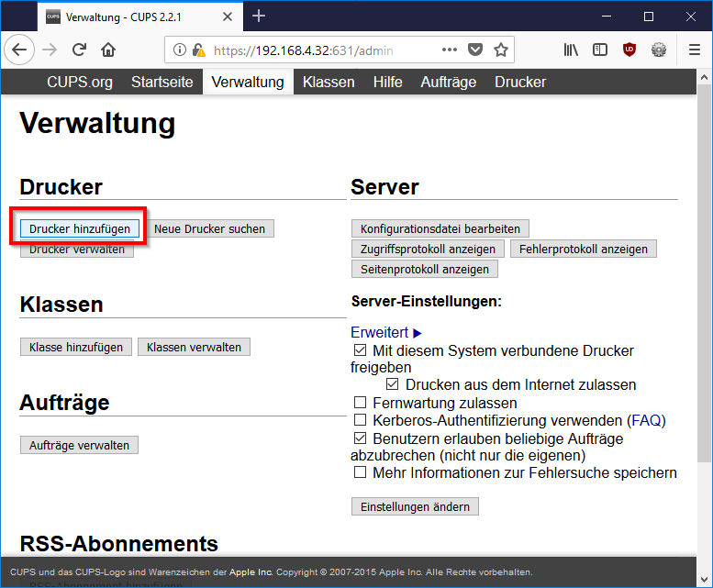
Task: Close the Verwaltung - CUPS 2.2.1 tab
Action: tap(228, 17)
